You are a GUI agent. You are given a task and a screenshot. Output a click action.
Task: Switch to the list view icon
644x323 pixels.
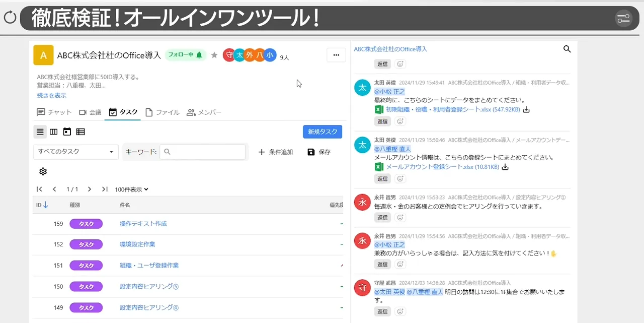[40, 132]
